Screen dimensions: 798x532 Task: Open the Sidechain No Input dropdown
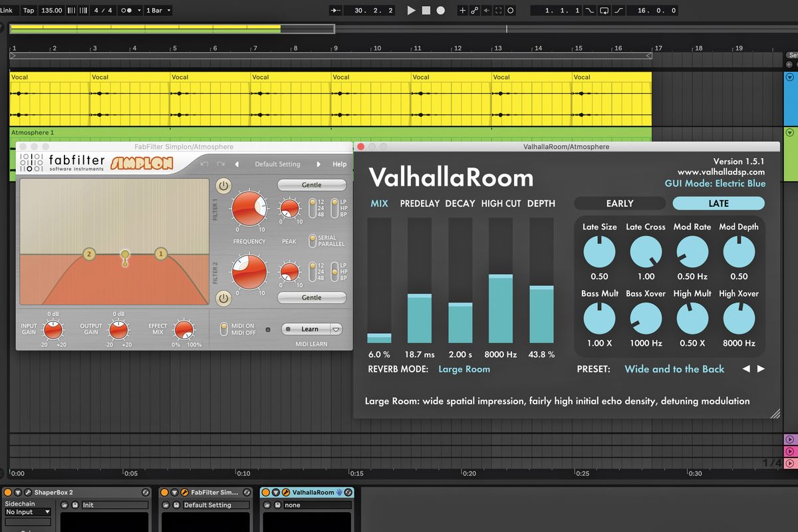point(27,512)
